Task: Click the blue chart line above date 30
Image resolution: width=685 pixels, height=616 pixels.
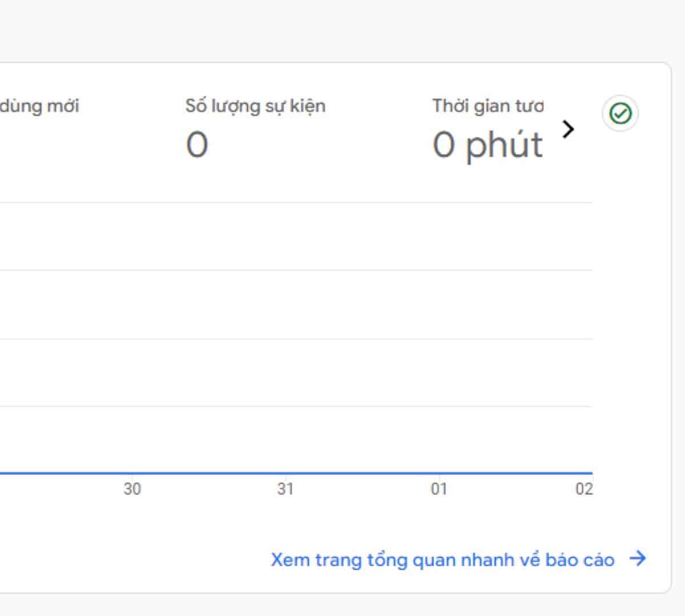Action: (x=132, y=473)
